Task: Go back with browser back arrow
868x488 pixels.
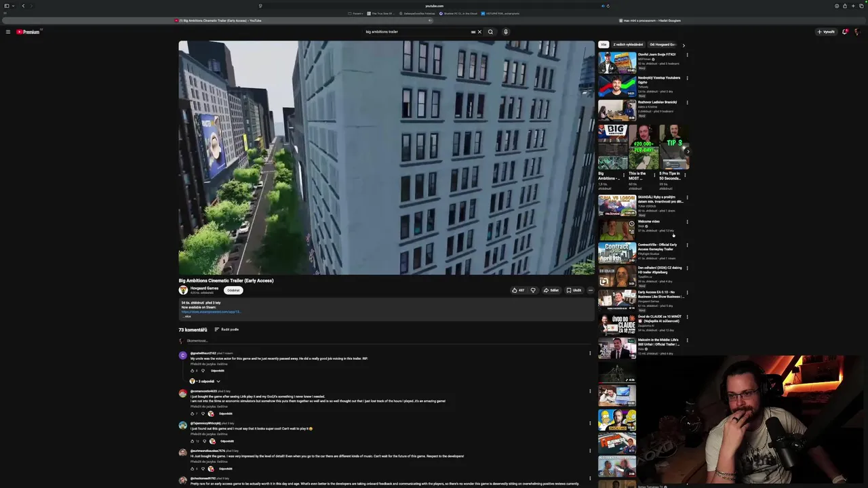Action: coord(23,6)
